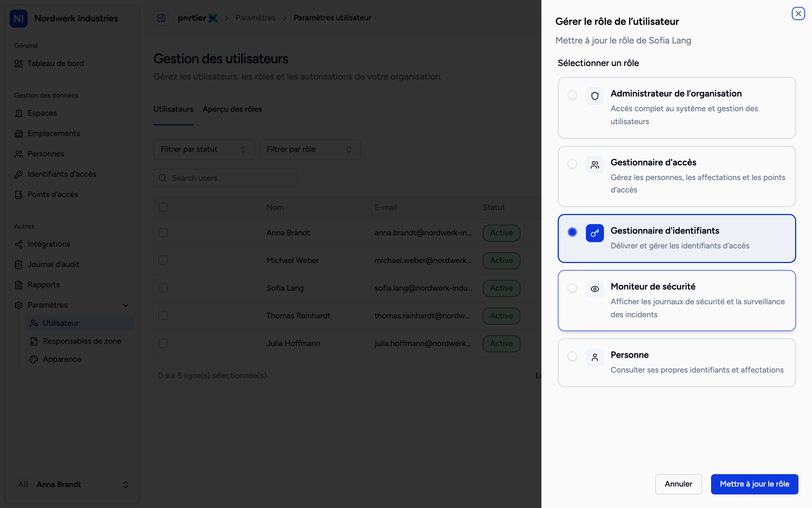Image resolution: width=812 pixels, height=508 pixels.
Task: Switch to the Utilisateurs tab
Action: [173, 109]
